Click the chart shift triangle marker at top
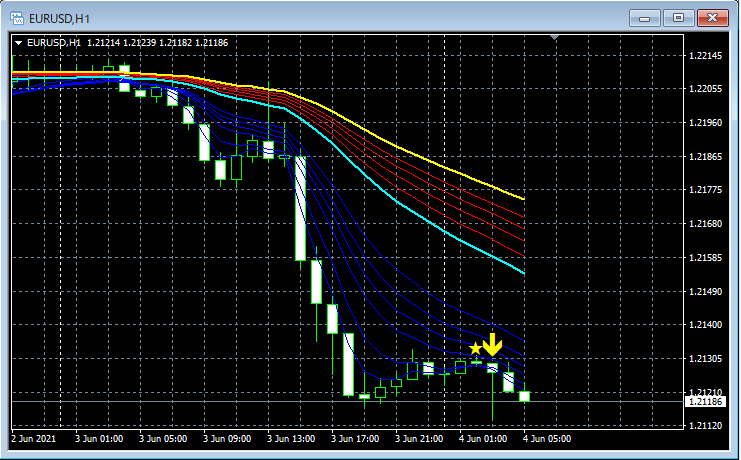The width and height of the screenshot is (741, 460). pos(555,37)
